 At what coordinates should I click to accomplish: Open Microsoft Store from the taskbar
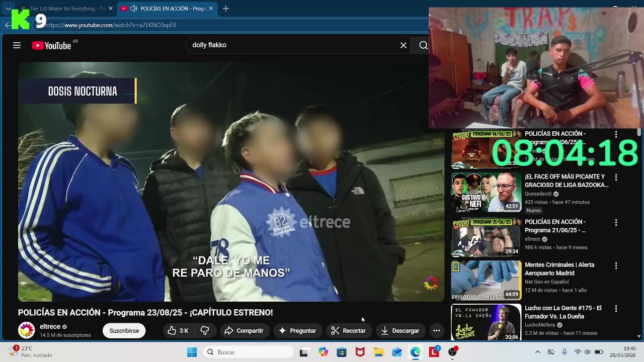(342, 352)
